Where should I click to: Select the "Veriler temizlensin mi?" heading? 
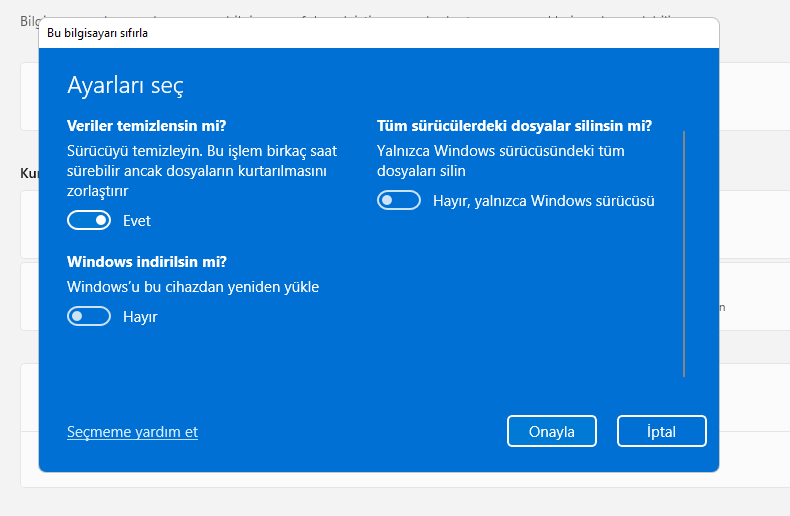[146, 125]
